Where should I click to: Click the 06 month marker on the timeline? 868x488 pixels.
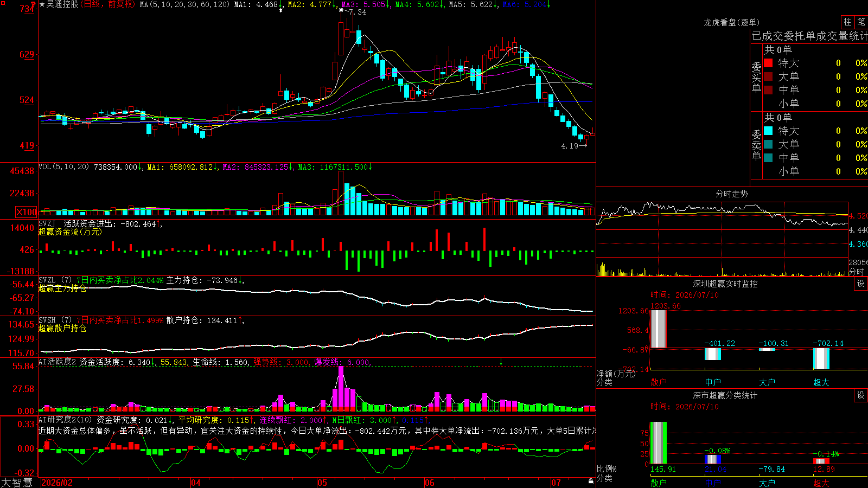[x=430, y=483]
